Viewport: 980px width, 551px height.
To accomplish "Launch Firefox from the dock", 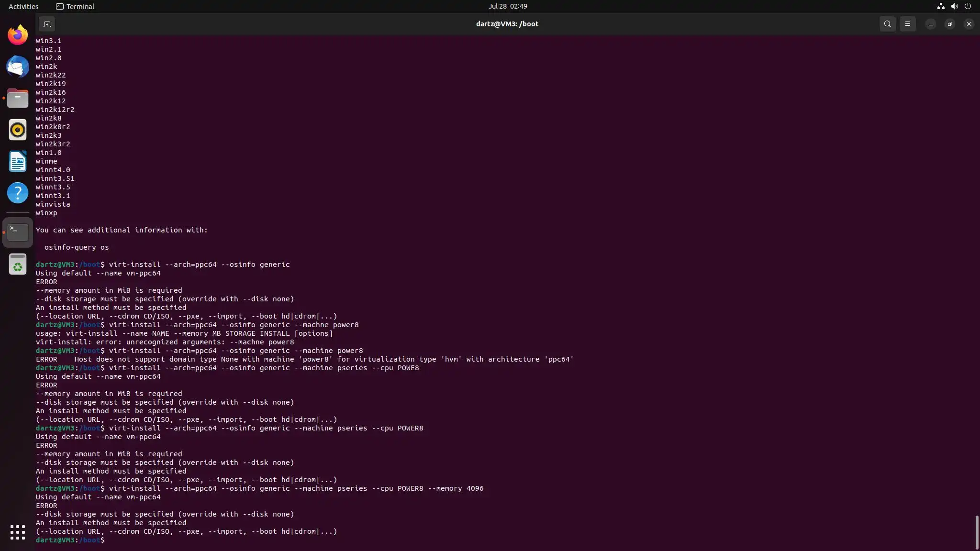I will 18,35.
